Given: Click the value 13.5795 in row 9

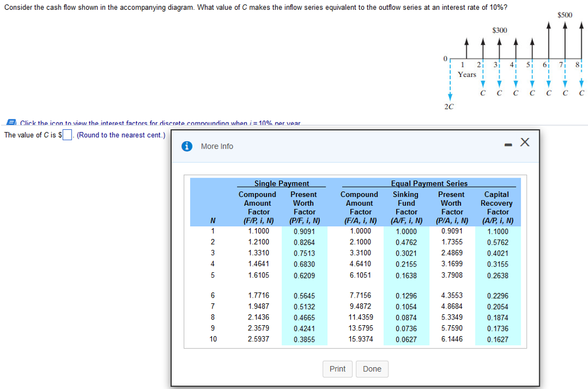Looking at the screenshot, I should click(x=361, y=328).
